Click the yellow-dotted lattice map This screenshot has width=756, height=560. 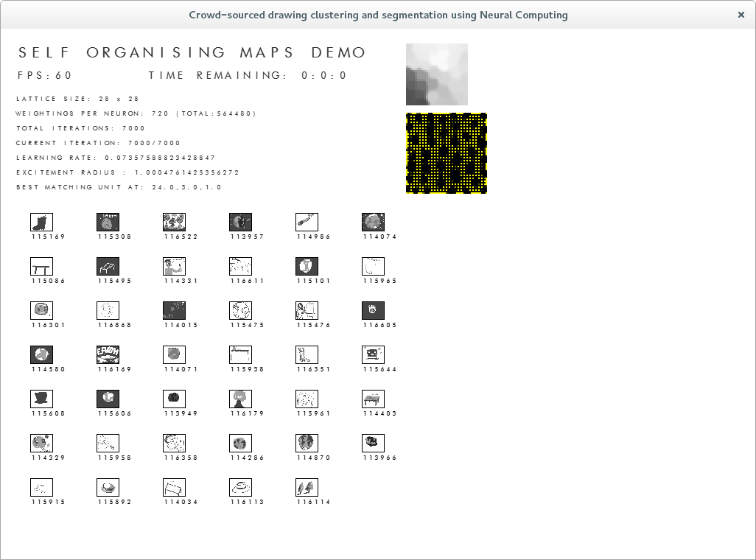point(447,153)
